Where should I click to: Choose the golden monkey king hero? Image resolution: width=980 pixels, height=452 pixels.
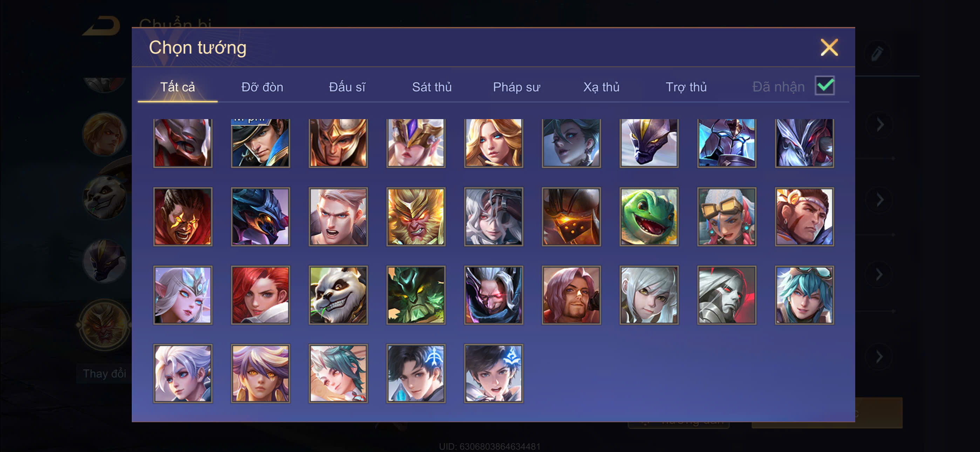[416, 217]
